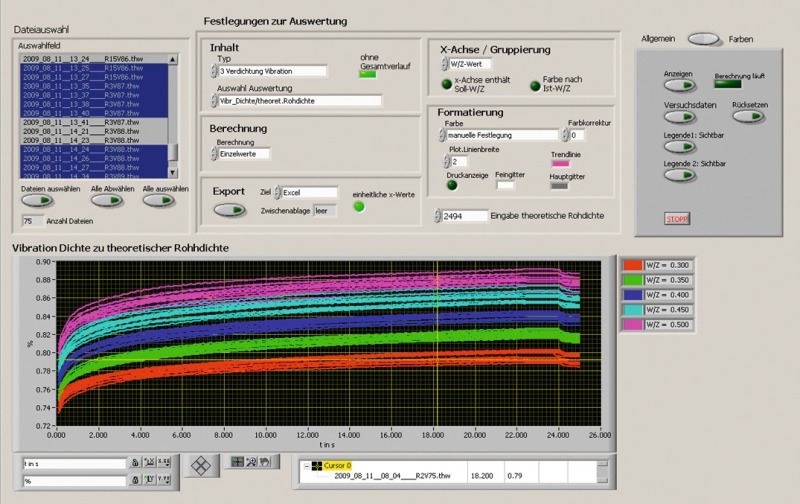This screenshot has width=800, height=504.
Task: Collapse the Cursor 0 tree entry
Action: [x=306, y=466]
